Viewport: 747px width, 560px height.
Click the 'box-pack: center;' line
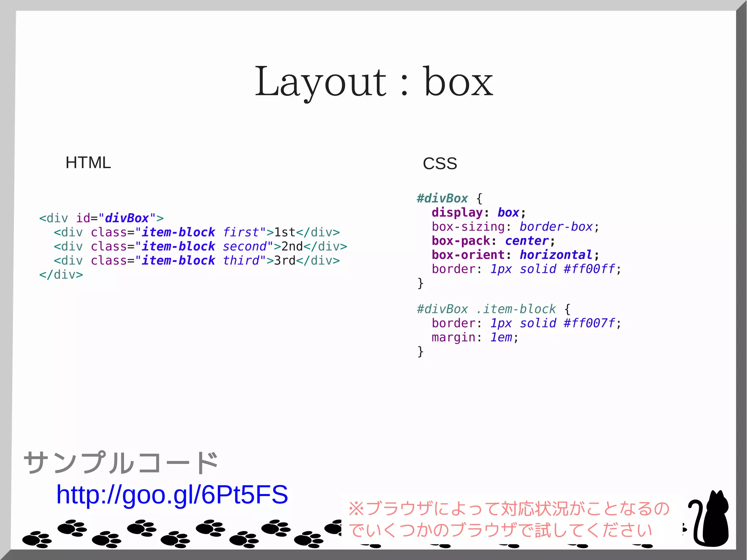[x=494, y=241]
